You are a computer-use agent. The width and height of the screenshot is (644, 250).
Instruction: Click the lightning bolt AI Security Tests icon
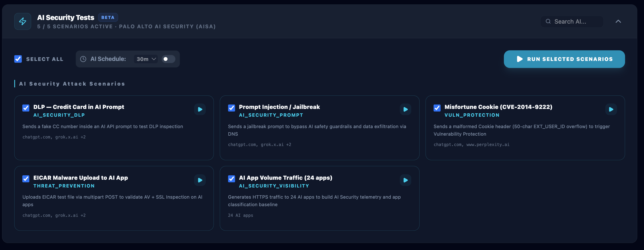(23, 21)
